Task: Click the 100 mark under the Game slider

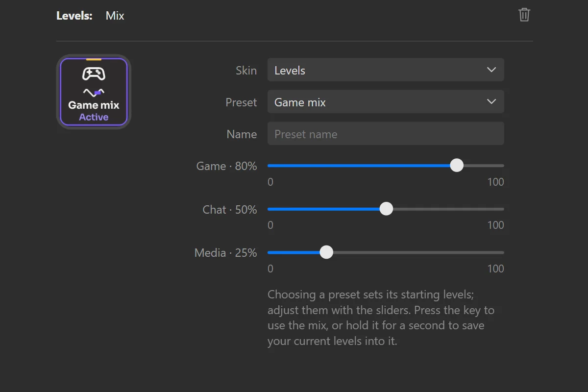Action: pyautogui.click(x=495, y=182)
